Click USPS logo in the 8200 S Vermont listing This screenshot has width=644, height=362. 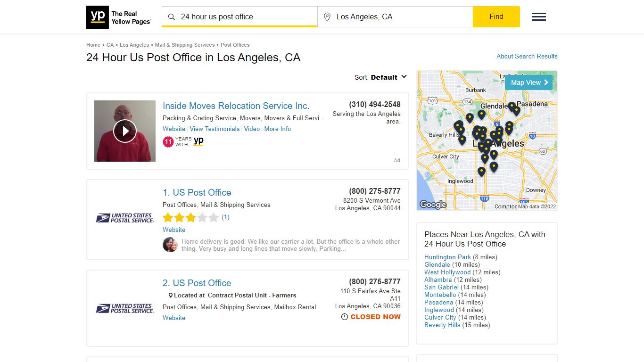[125, 218]
